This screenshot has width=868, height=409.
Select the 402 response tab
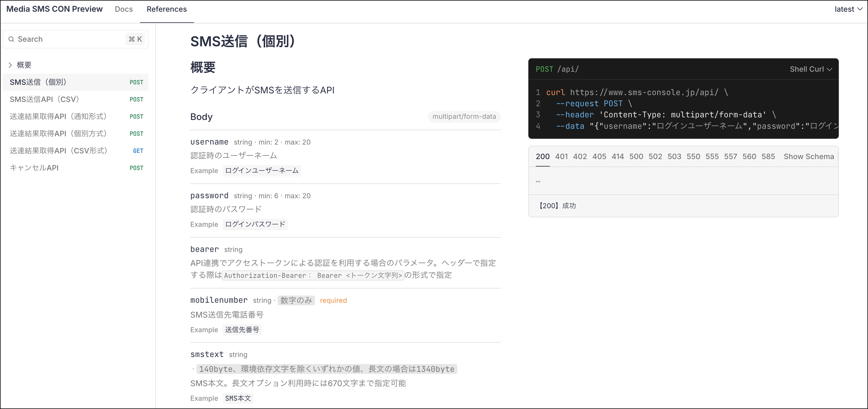pos(580,157)
